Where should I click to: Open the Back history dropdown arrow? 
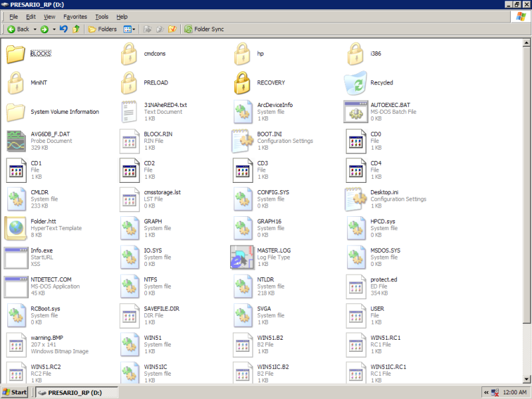[35, 29]
